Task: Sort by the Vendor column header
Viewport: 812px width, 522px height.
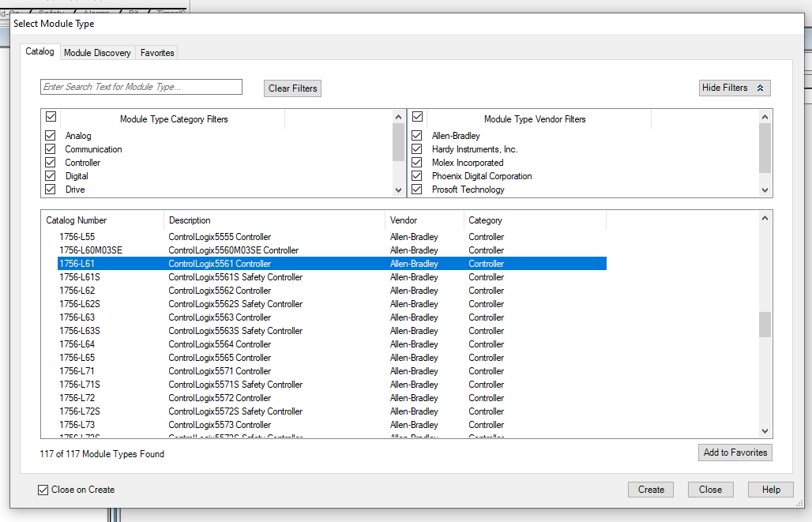Action: [x=425, y=220]
